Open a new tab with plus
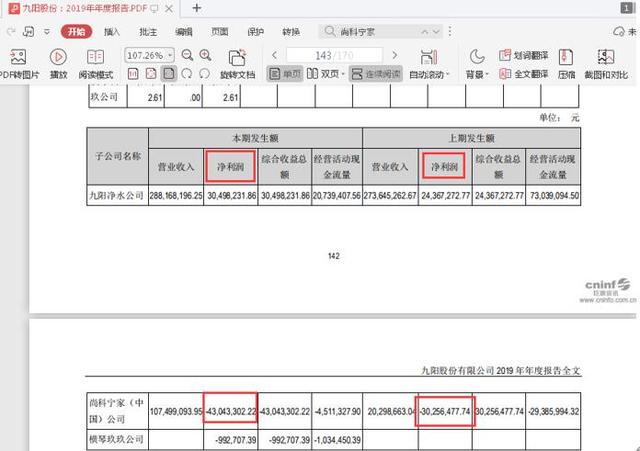 tap(197, 8)
